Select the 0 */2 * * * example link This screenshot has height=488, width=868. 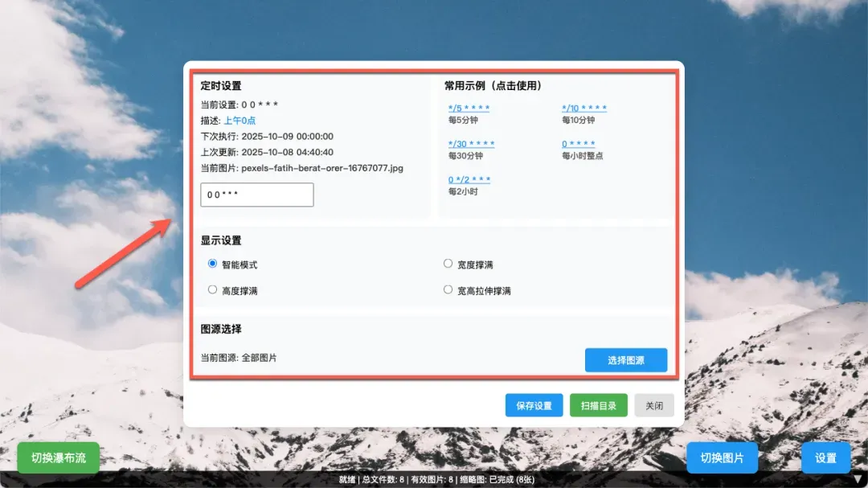pos(469,179)
